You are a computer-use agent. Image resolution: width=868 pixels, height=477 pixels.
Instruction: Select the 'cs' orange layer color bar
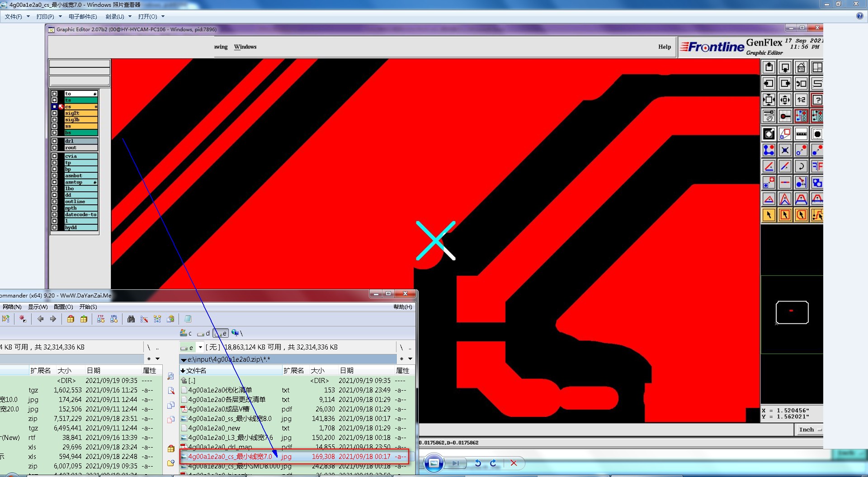80,107
